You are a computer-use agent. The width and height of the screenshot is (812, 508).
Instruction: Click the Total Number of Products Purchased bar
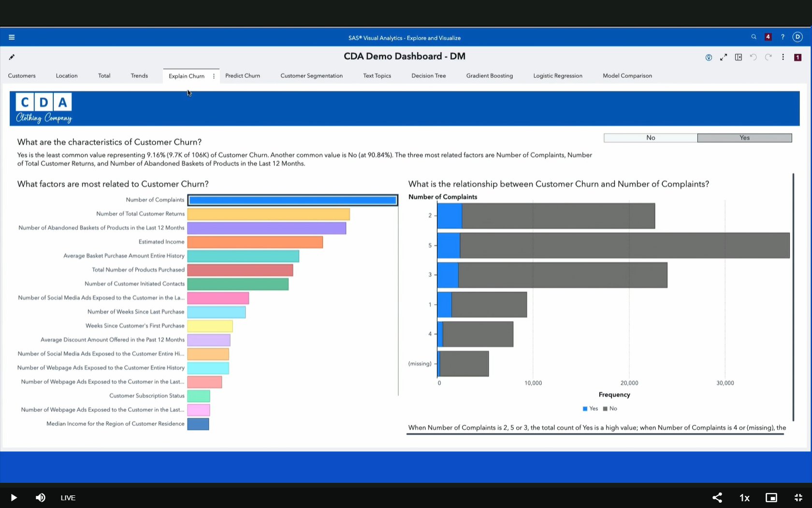[240, 270]
